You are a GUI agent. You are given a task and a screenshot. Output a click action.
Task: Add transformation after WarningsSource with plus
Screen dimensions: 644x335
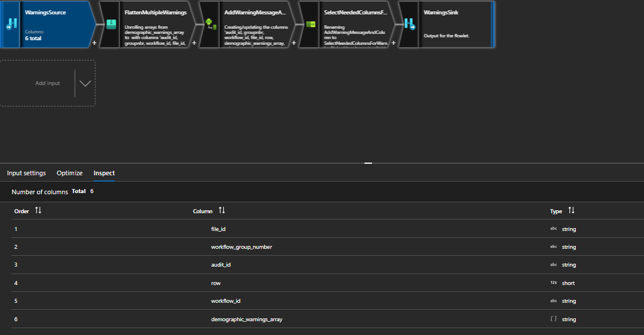[94, 43]
